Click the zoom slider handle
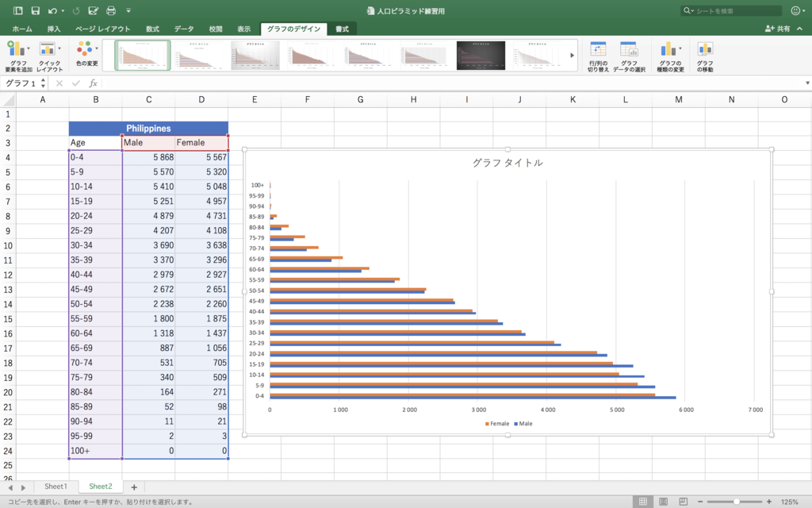The height and width of the screenshot is (508, 812). coord(737,502)
